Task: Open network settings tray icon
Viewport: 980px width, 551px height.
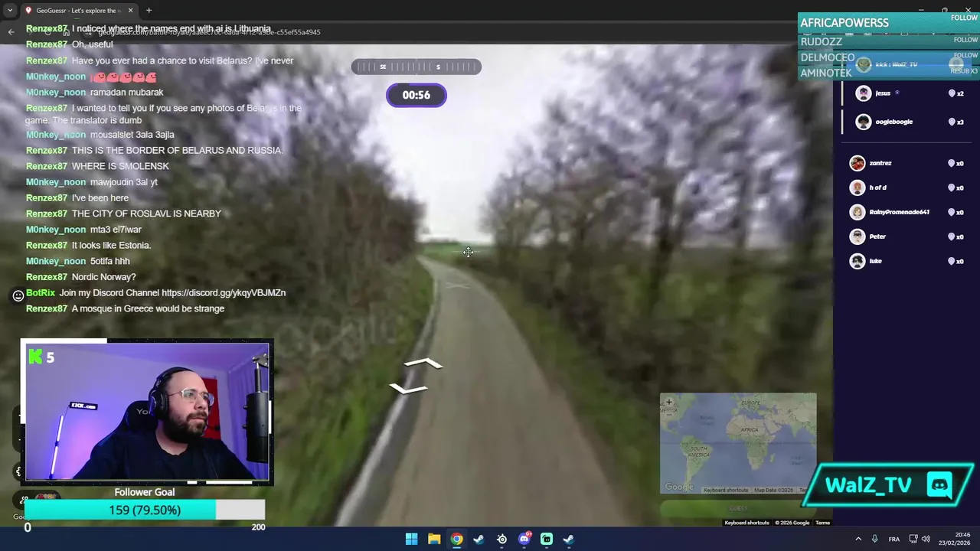Action: point(913,539)
